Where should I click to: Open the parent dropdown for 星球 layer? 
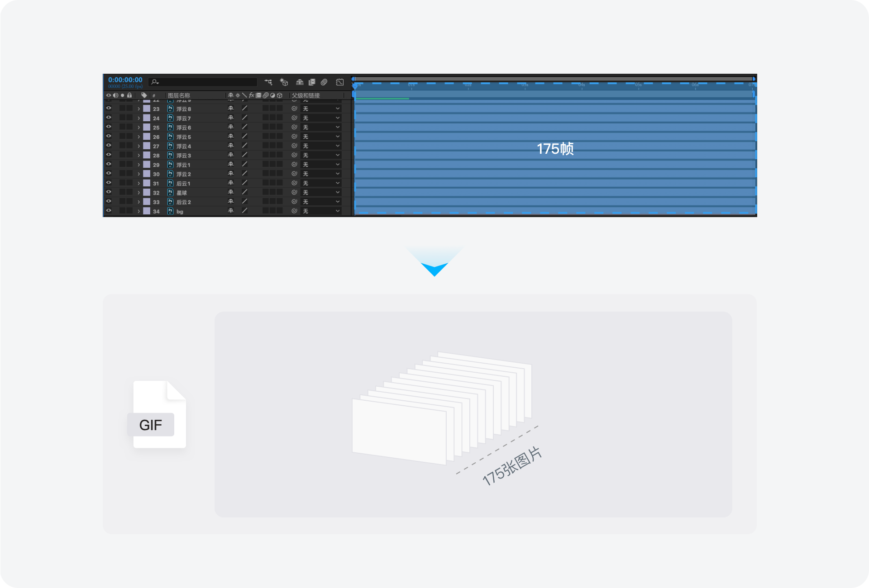321,193
